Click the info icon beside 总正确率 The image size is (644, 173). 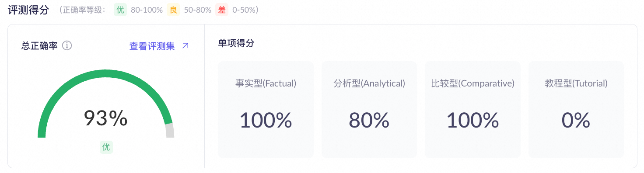(67, 46)
